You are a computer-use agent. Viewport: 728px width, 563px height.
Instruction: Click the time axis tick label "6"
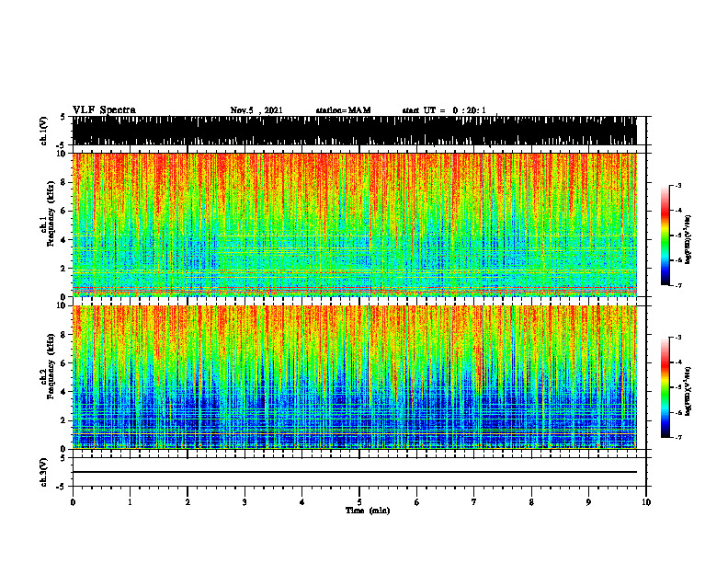click(416, 502)
